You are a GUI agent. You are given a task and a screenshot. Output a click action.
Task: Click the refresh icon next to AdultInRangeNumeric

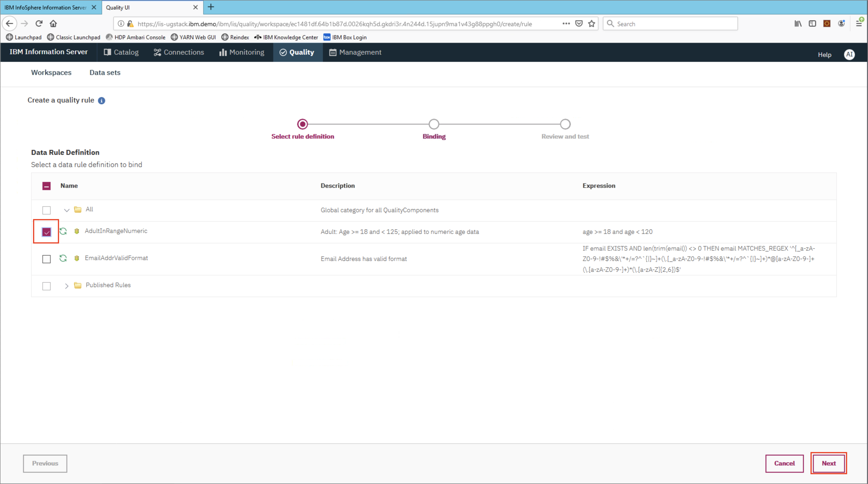[64, 231]
